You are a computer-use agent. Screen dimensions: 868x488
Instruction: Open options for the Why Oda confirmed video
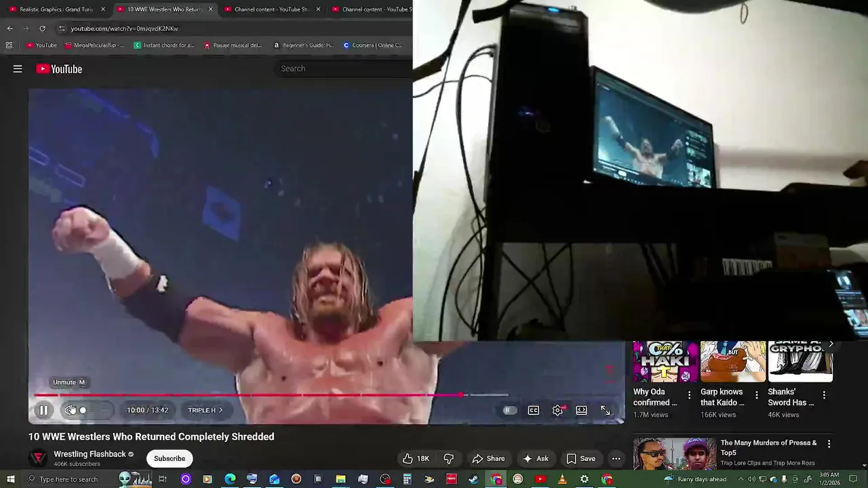(690, 395)
